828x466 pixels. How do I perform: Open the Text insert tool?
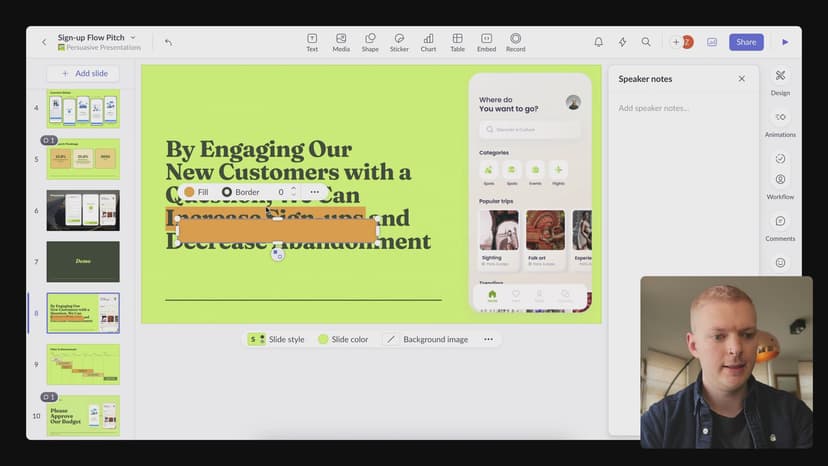coord(312,42)
